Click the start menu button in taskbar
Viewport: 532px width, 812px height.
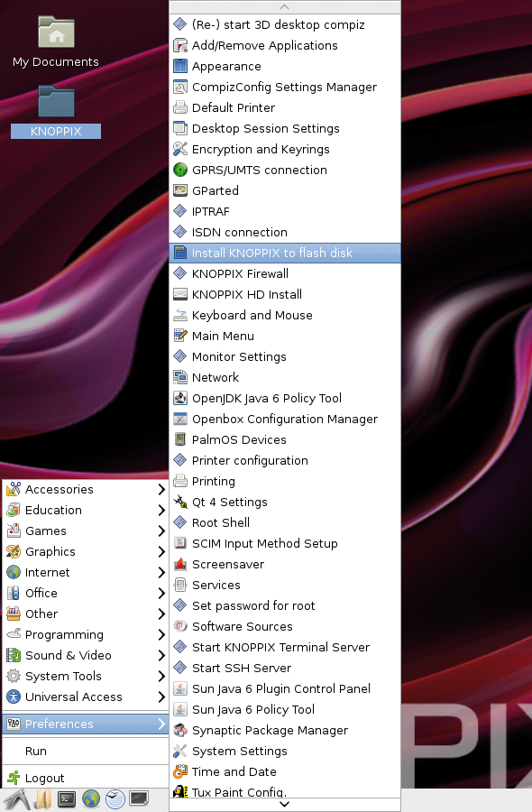(16, 799)
